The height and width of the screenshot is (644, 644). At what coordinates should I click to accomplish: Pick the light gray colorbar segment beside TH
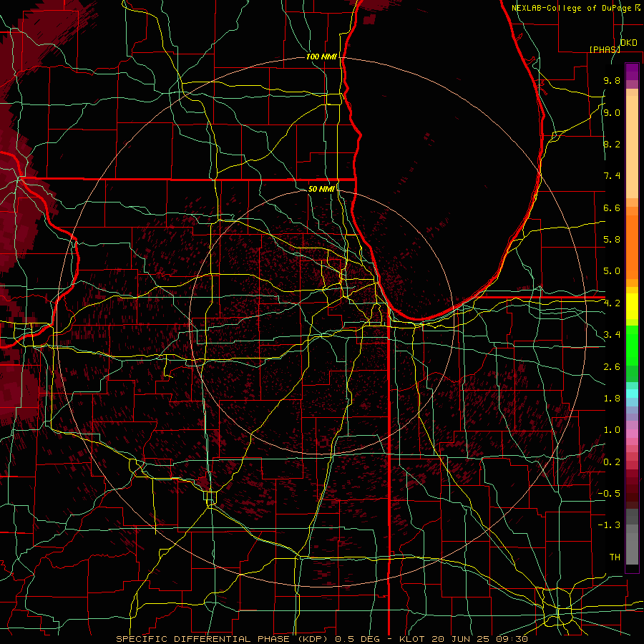[632, 549]
